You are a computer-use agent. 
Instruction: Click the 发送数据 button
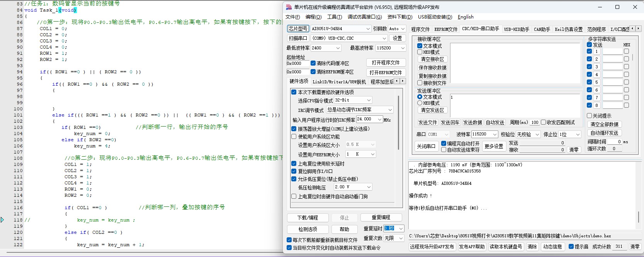tap(472, 122)
